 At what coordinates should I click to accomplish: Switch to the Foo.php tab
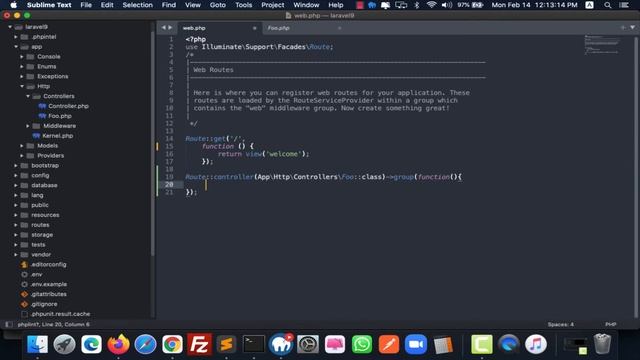click(279, 28)
